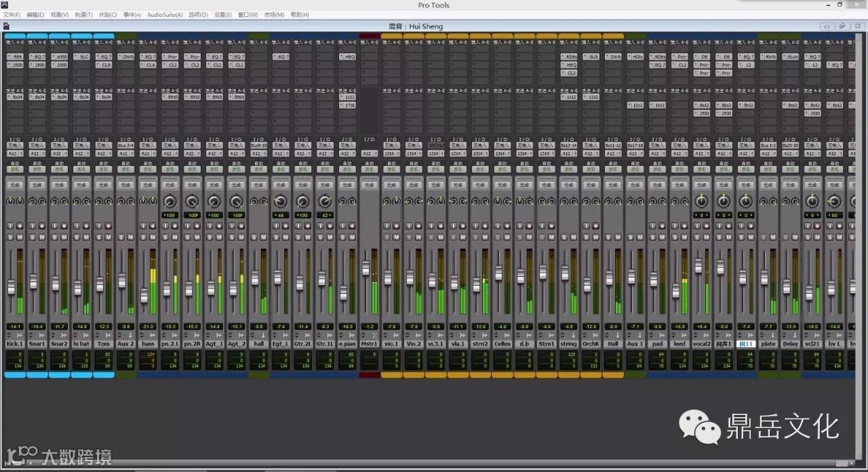Open Aux 2 input selector Bus 3-4
Screen dimensions: 868x472
[125, 145]
